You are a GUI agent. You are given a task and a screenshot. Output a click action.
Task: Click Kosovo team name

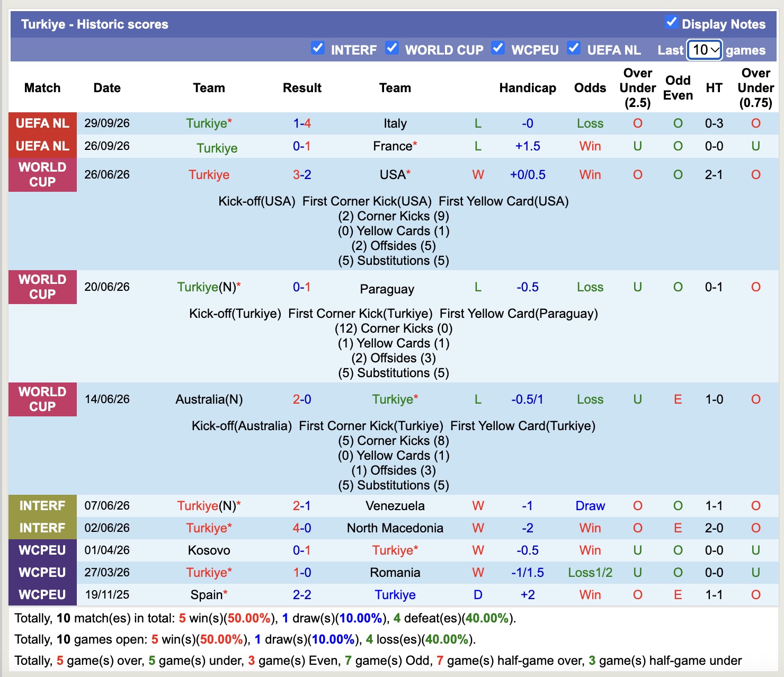pyautogui.click(x=209, y=550)
